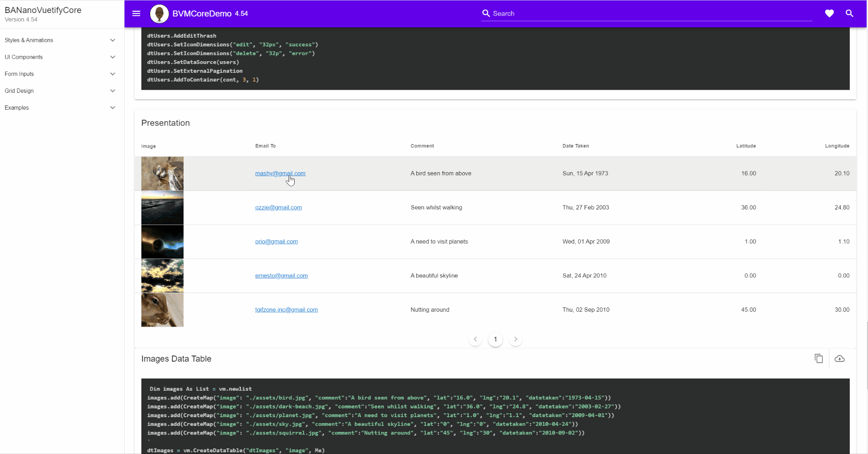Image resolution: width=868 pixels, height=454 pixels.
Task: Click the squirrel image thumbnail
Action: click(162, 310)
